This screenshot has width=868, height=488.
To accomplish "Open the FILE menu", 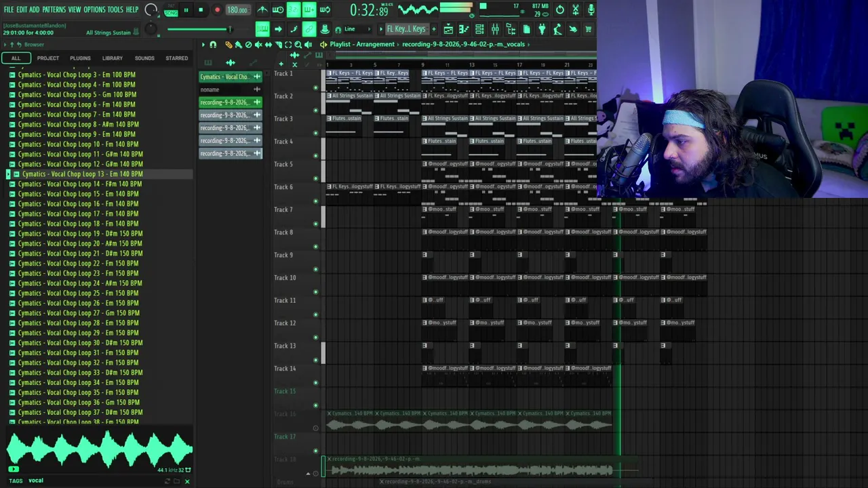I will coord(9,9).
